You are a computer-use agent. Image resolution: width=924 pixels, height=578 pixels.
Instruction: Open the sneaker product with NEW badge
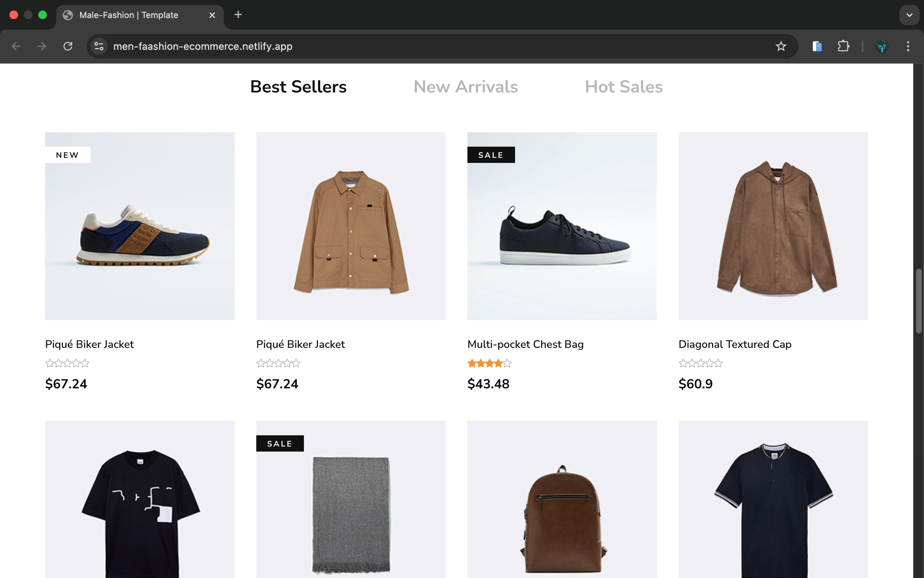pos(140,226)
